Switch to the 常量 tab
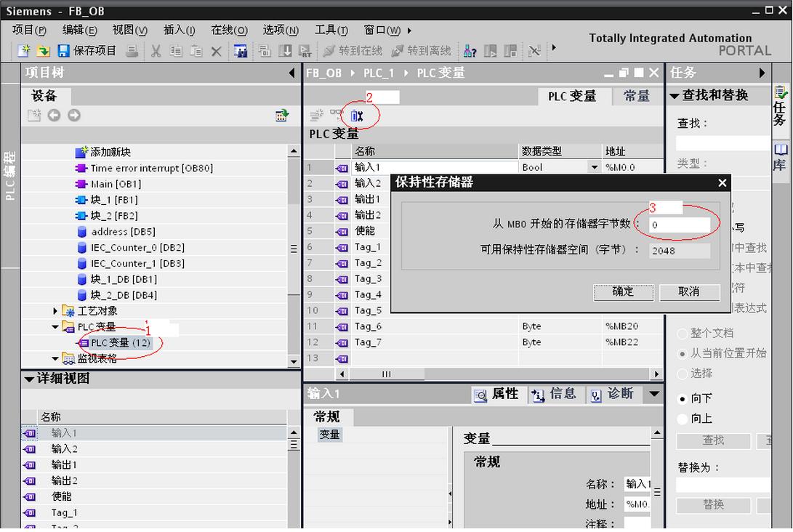 click(x=637, y=96)
